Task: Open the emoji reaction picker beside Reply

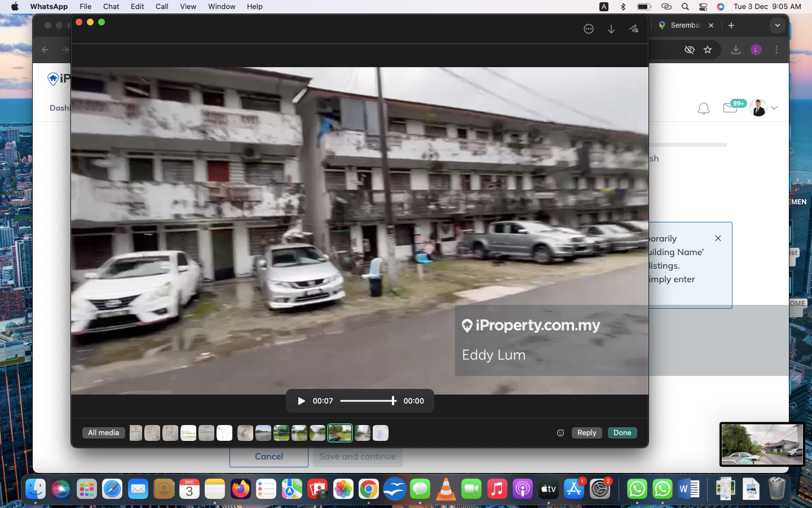Action: tap(561, 433)
